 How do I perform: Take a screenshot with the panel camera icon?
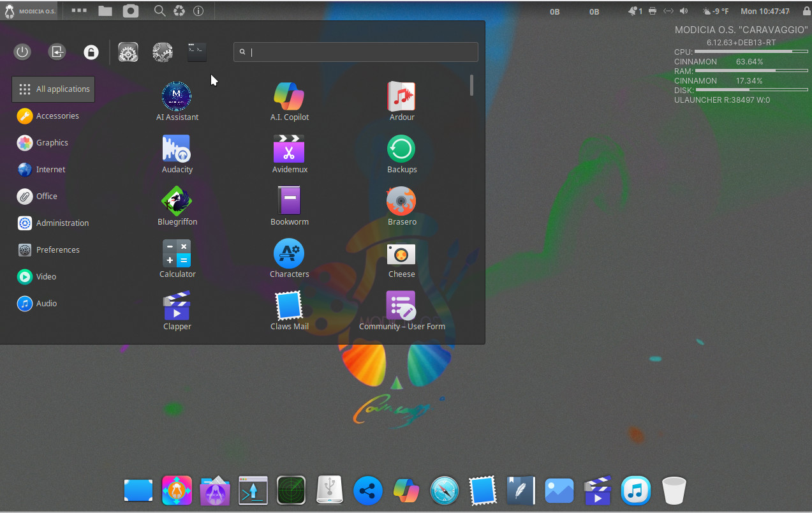(131, 11)
